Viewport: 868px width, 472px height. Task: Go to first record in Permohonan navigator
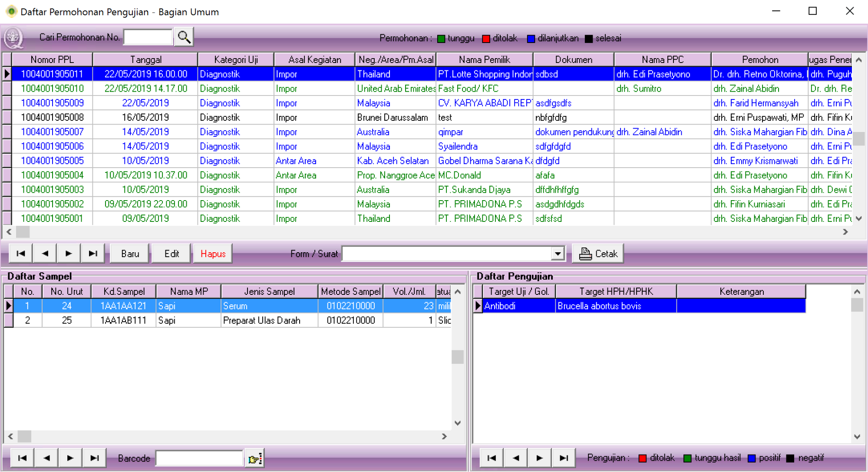20,254
